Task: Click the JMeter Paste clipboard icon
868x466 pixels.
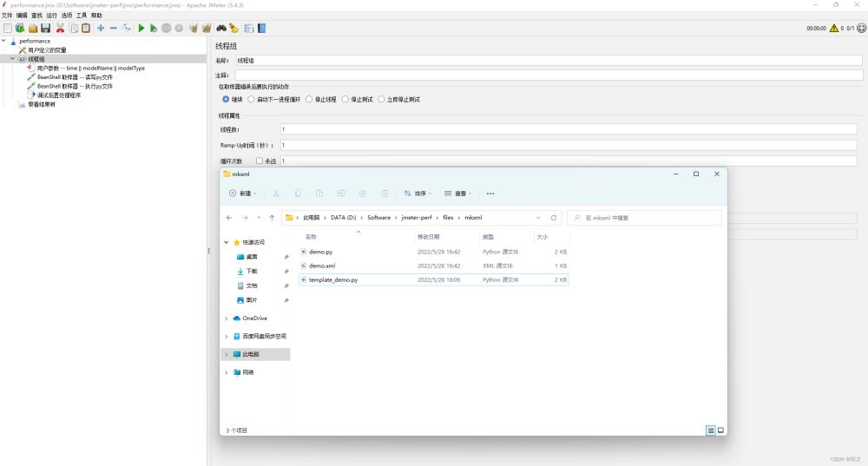Action: (x=86, y=29)
